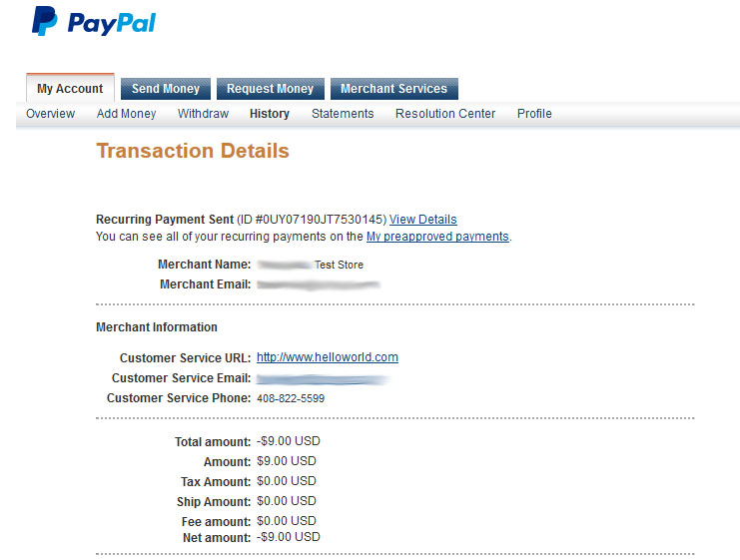
Task: Open the Profile submenu item
Action: (x=534, y=114)
